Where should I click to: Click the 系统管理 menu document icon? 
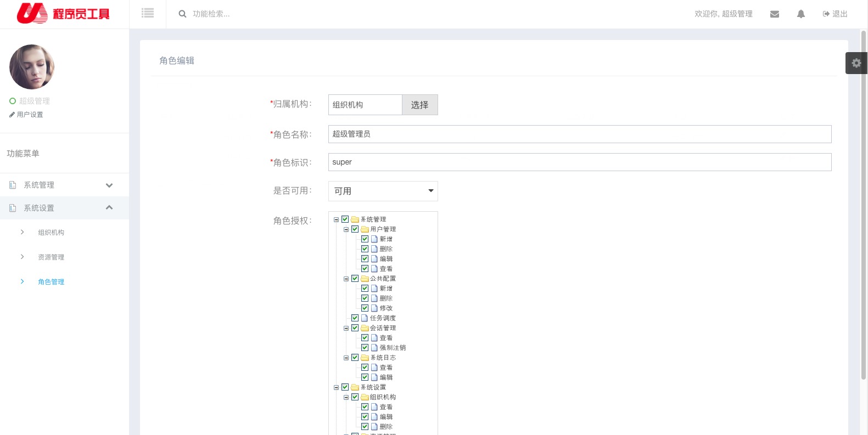(x=13, y=185)
